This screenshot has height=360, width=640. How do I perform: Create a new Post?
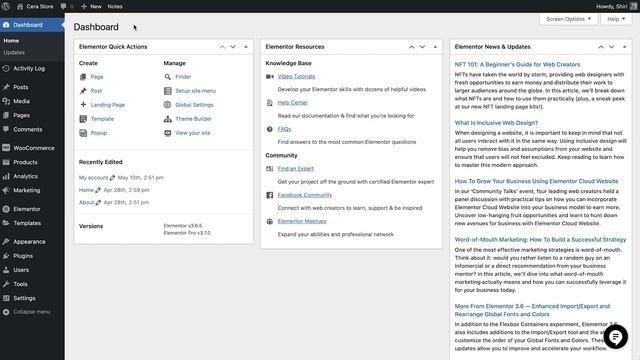tap(96, 91)
